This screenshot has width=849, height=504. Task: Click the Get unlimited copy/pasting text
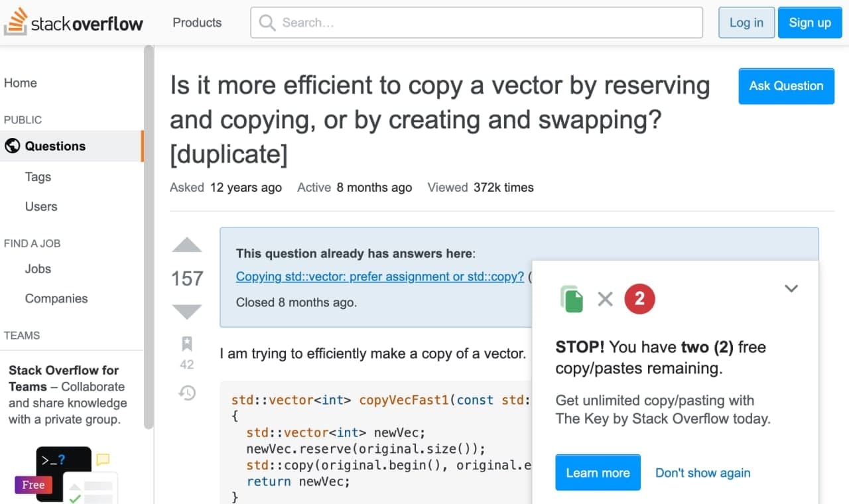[x=663, y=410]
